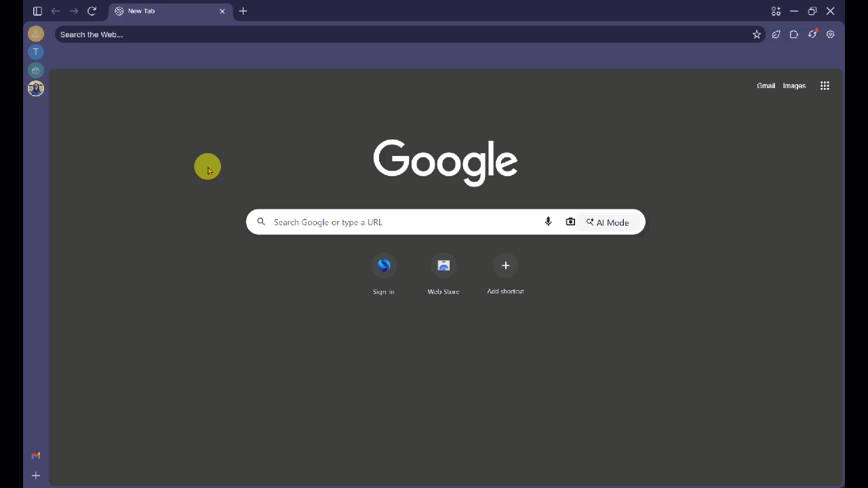Close the New Tab tab
The image size is (868, 488).
click(222, 12)
